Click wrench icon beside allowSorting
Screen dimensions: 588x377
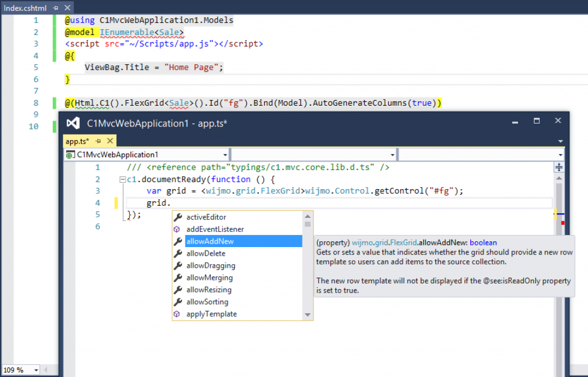click(178, 302)
